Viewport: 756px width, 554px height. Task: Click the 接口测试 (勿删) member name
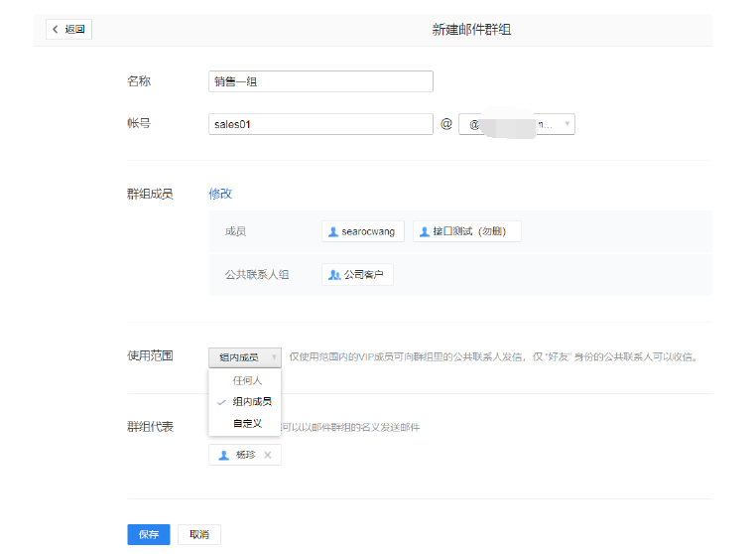tap(468, 231)
